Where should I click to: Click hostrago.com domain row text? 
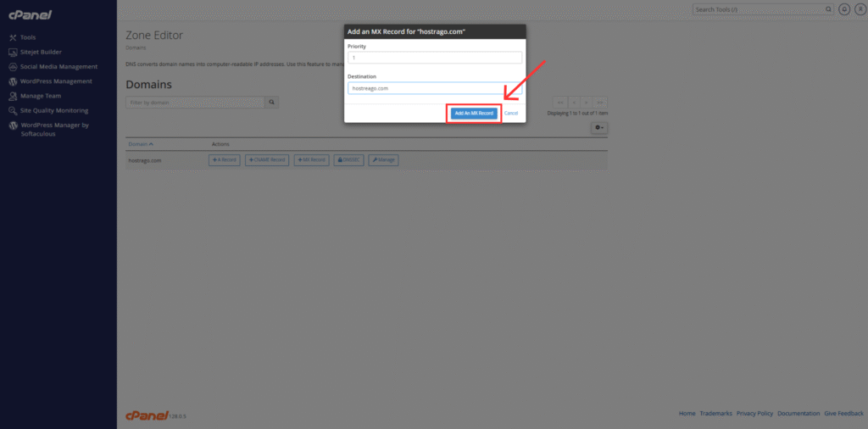click(144, 160)
